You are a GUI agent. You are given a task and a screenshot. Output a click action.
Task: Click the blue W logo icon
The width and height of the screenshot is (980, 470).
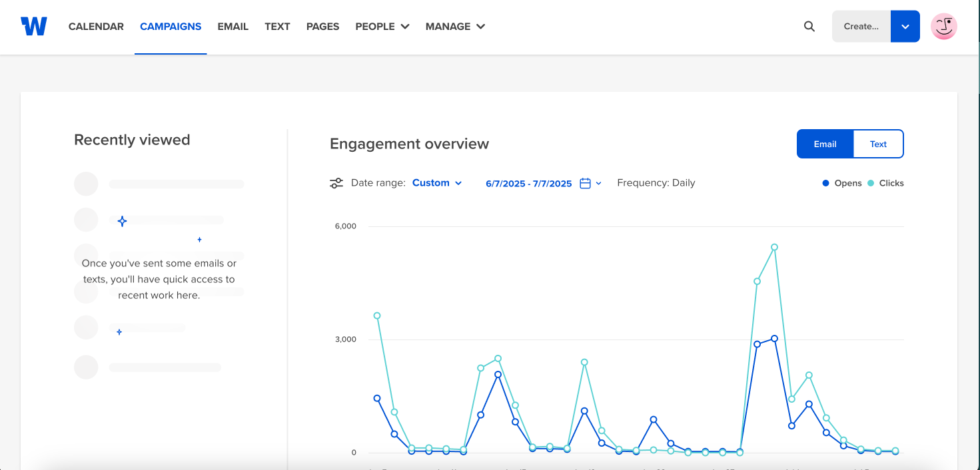(34, 27)
